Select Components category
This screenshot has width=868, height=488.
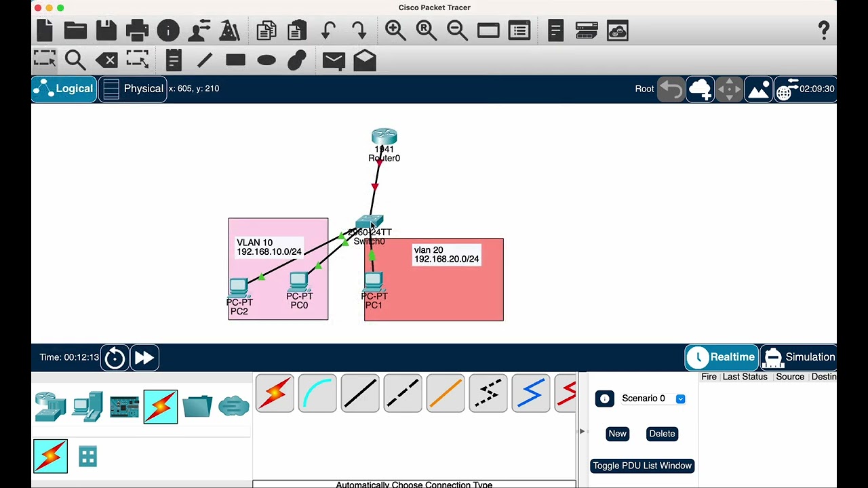coord(124,407)
